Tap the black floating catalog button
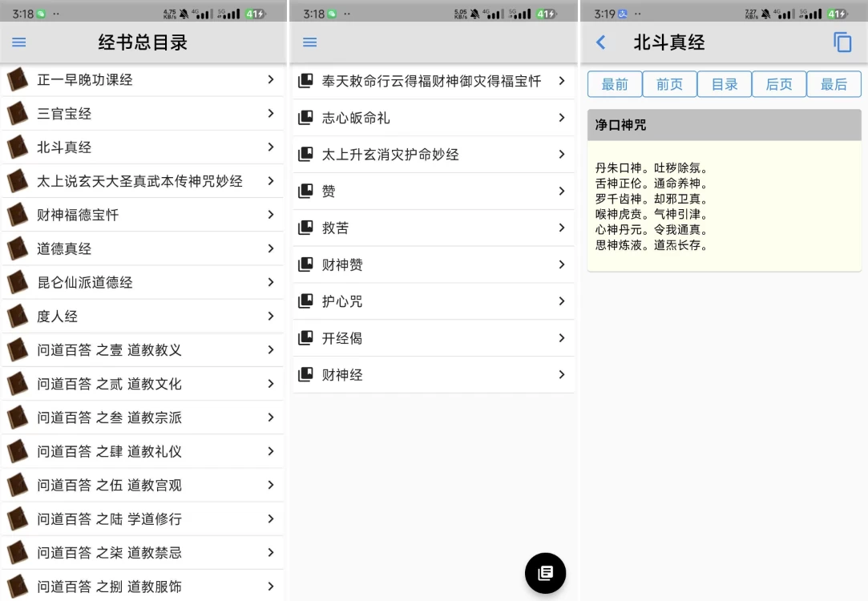 point(545,573)
